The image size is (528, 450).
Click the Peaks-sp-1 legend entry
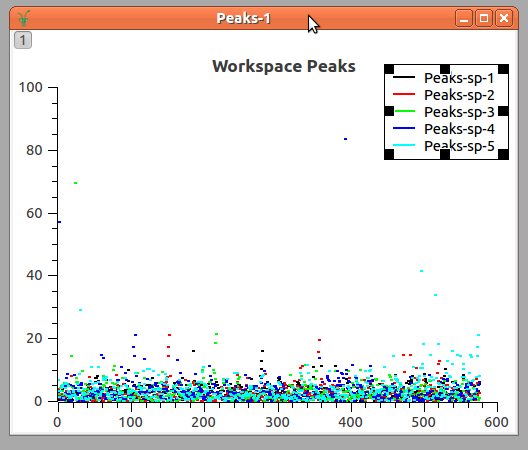coord(459,78)
